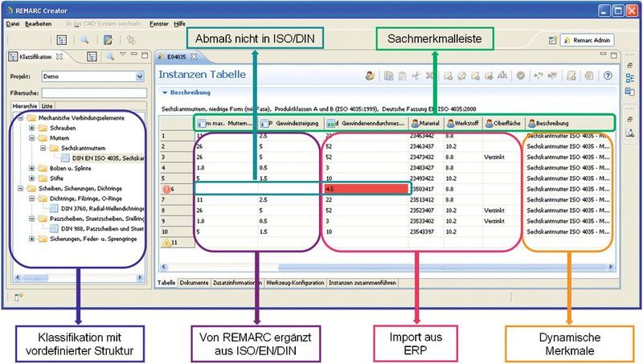Open the Werkzeug-Konfiguration tab
Image resolution: width=643 pixels, height=364 pixels.
[295, 283]
